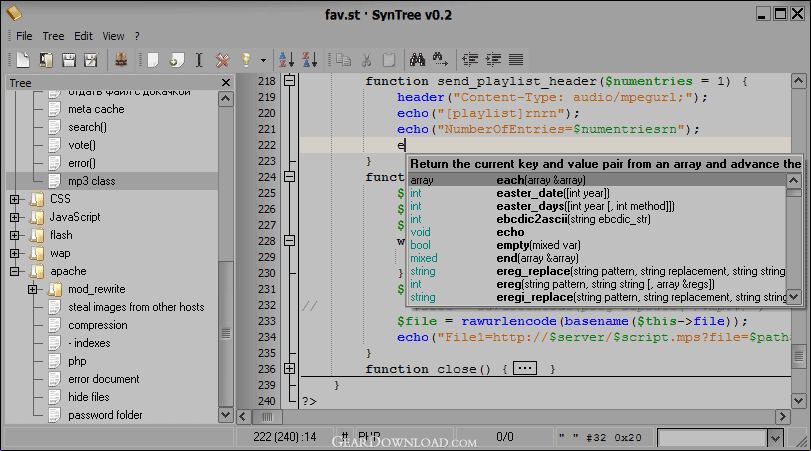Select the vote() tree item
The width and height of the screenshot is (811, 451).
click(82, 145)
